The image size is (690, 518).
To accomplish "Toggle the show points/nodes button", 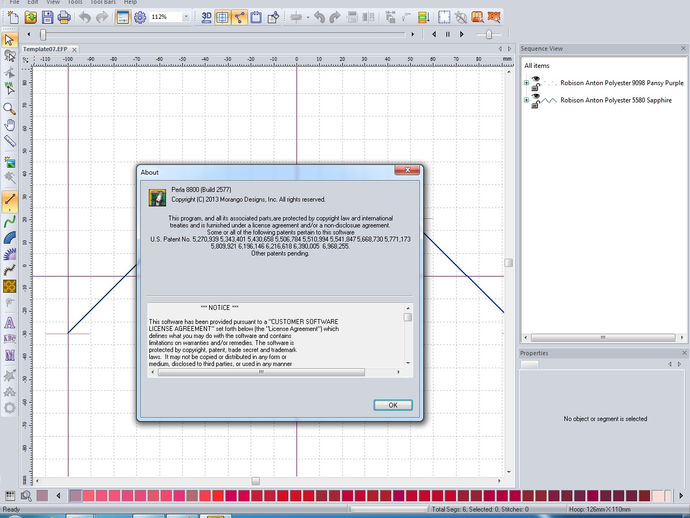I will [239, 17].
